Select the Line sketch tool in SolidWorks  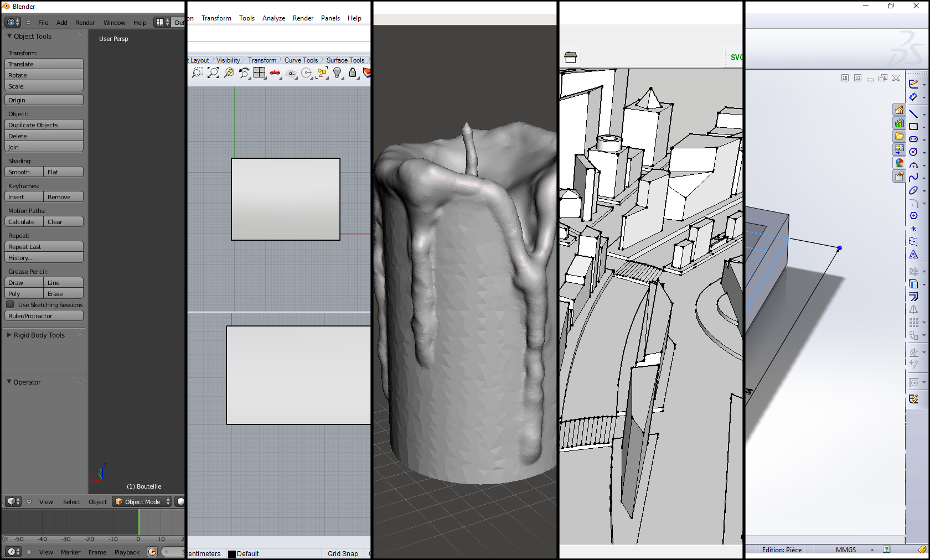click(x=913, y=113)
